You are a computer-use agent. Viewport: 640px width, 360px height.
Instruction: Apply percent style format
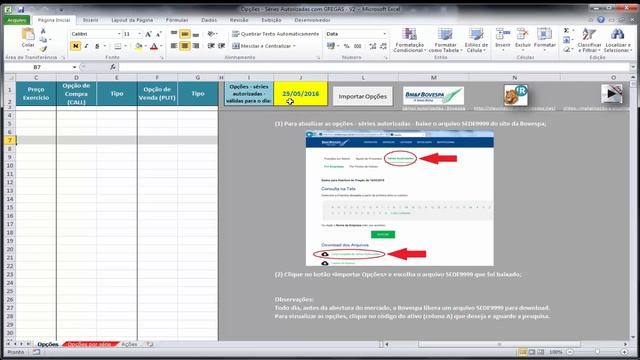[x=347, y=46]
